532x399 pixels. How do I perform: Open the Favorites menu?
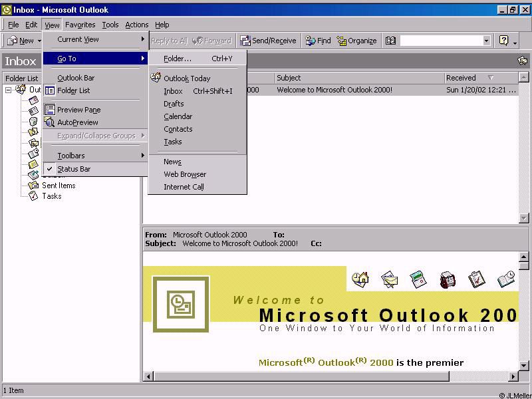pyautogui.click(x=80, y=25)
